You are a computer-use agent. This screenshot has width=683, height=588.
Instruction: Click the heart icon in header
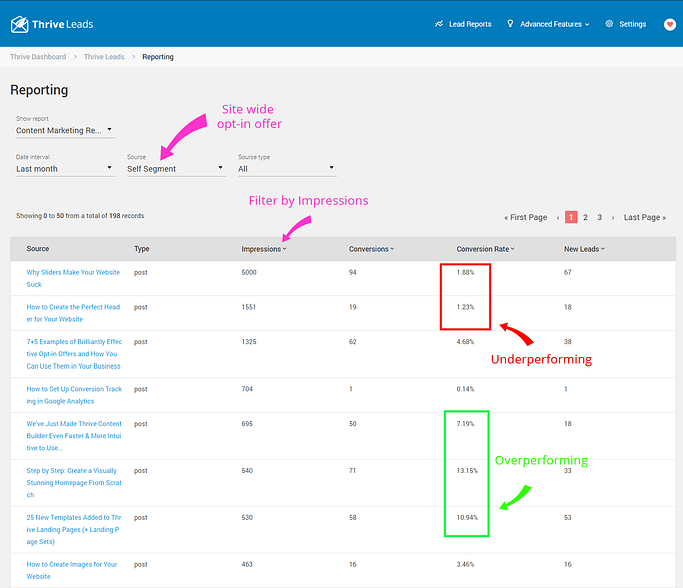670,24
